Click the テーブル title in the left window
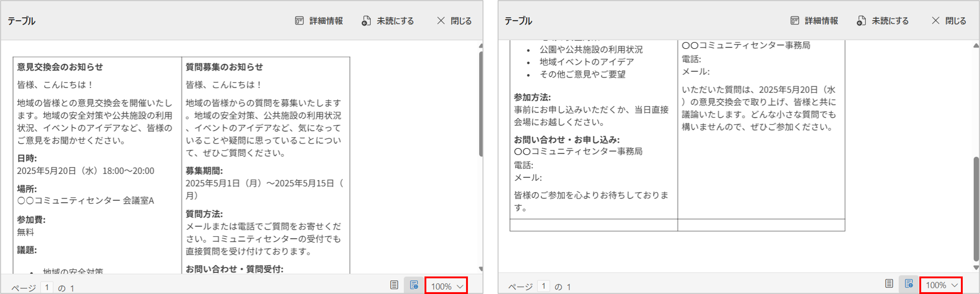 pyautogui.click(x=22, y=21)
